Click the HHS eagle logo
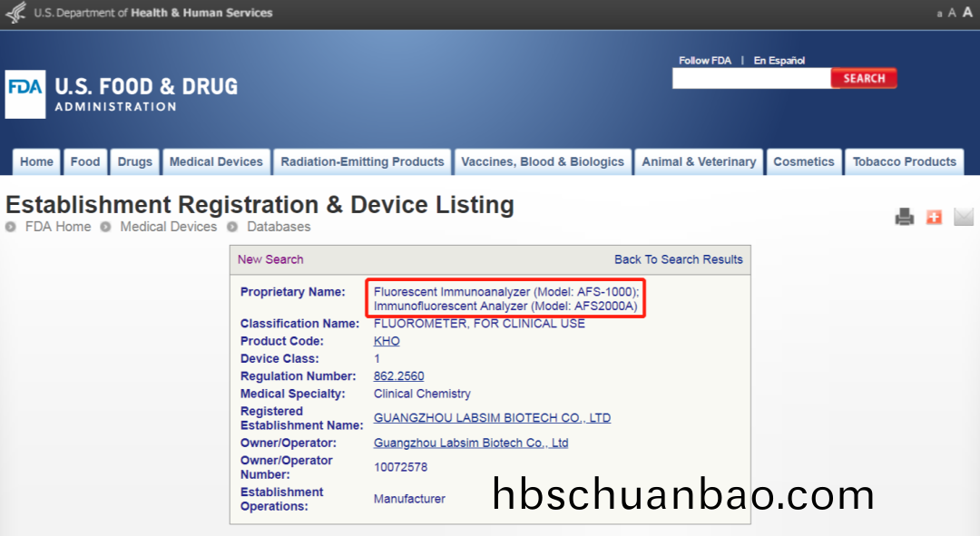This screenshot has width=980, height=536. tap(15, 13)
